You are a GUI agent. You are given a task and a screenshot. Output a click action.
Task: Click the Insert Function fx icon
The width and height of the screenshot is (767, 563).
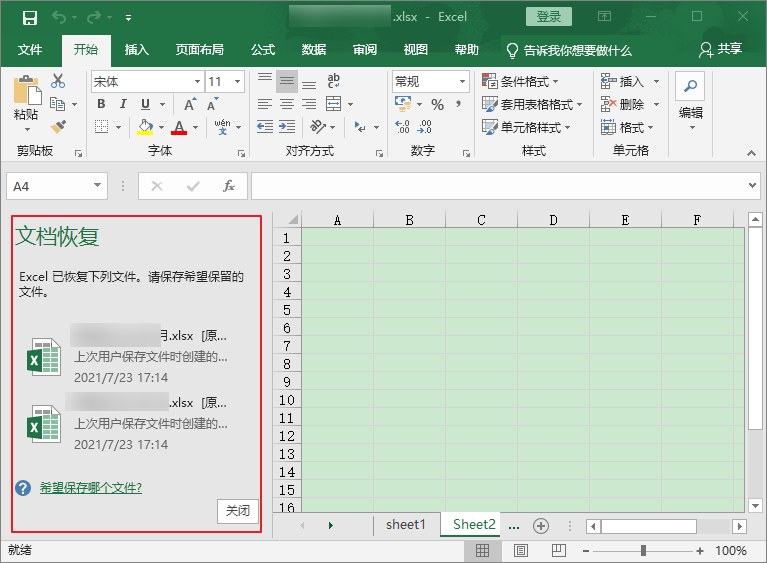tap(229, 186)
